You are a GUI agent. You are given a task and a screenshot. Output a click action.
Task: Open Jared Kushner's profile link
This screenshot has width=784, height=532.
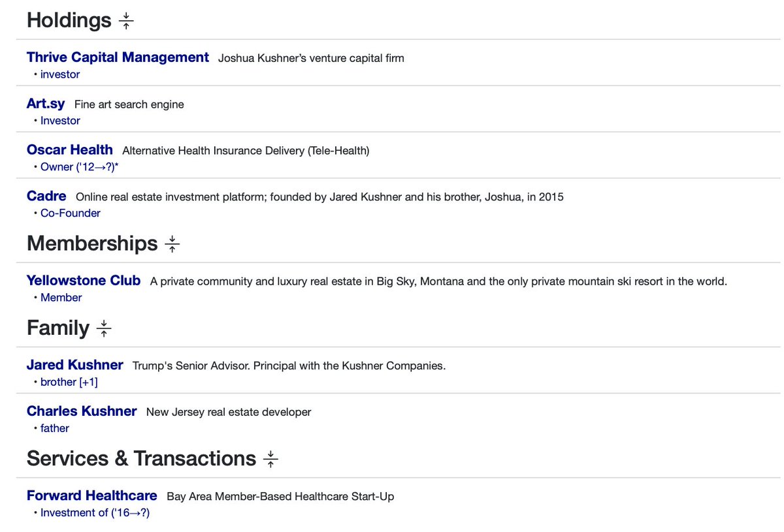point(74,365)
